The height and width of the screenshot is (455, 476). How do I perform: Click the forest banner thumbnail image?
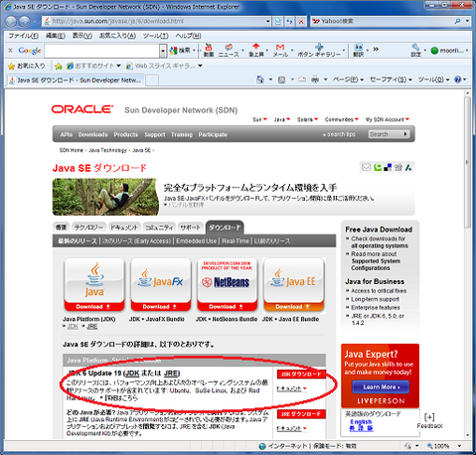pos(105,197)
